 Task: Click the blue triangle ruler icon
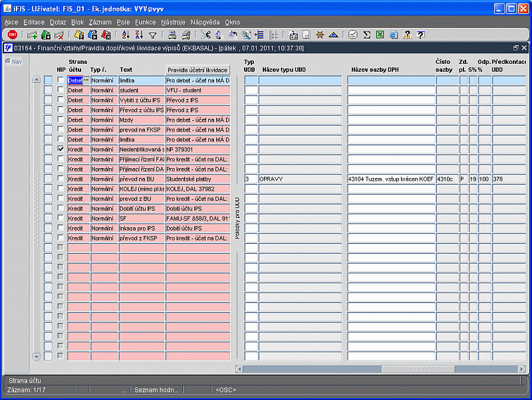(x=334, y=35)
